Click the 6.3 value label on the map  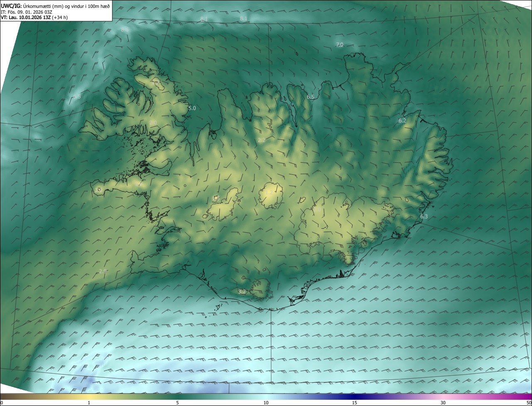424,216
